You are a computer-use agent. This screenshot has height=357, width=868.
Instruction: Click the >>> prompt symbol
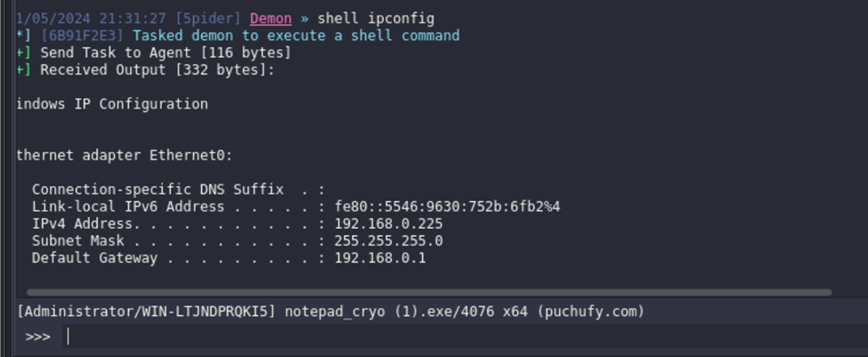[37, 337]
